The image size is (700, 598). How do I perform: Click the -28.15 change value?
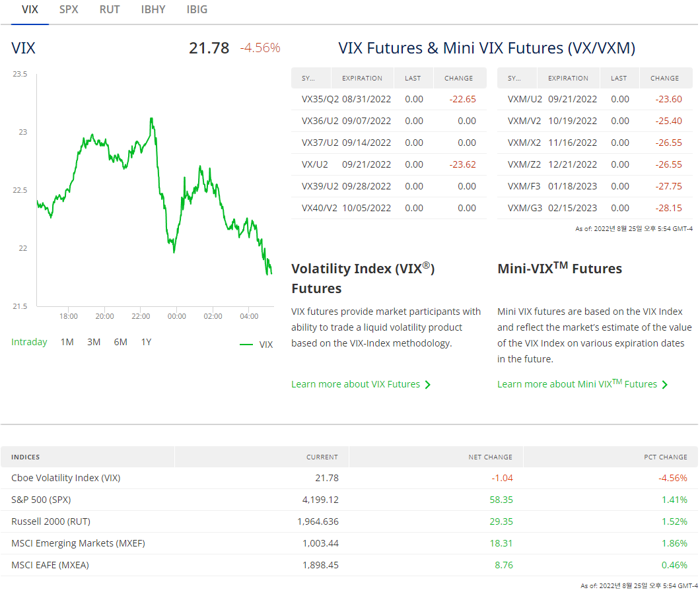click(x=668, y=209)
